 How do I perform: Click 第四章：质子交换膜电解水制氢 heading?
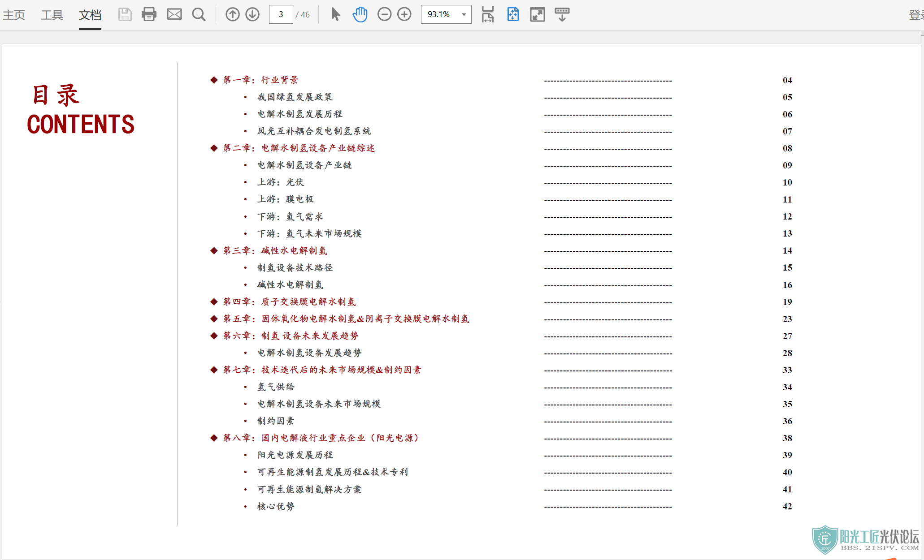click(x=289, y=302)
